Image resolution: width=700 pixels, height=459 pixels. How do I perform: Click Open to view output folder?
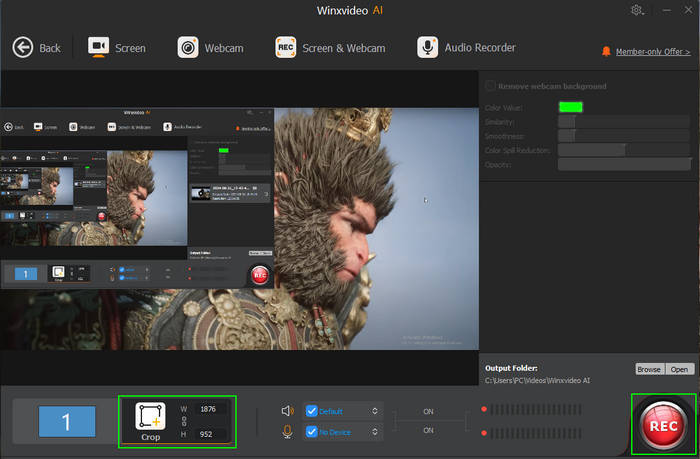679,369
